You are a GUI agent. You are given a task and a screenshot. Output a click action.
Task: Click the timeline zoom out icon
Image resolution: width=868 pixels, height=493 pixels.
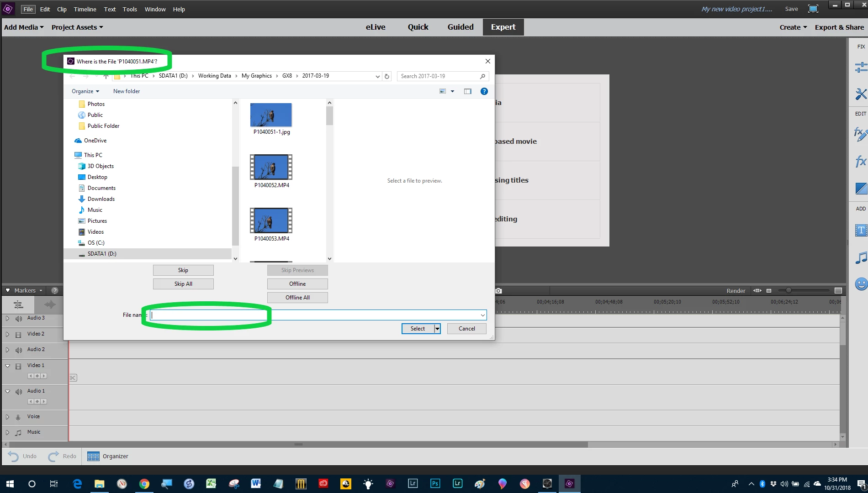click(x=769, y=291)
